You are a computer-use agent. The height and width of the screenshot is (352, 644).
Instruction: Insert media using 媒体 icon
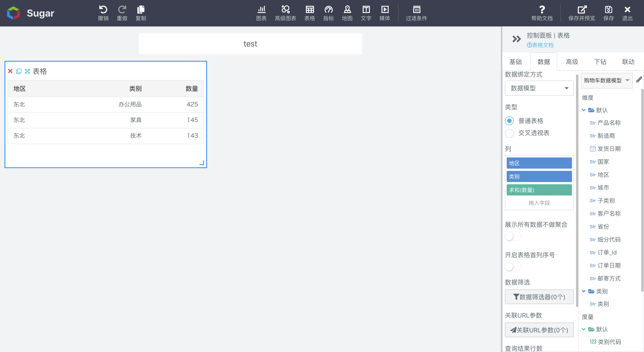(385, 9)
